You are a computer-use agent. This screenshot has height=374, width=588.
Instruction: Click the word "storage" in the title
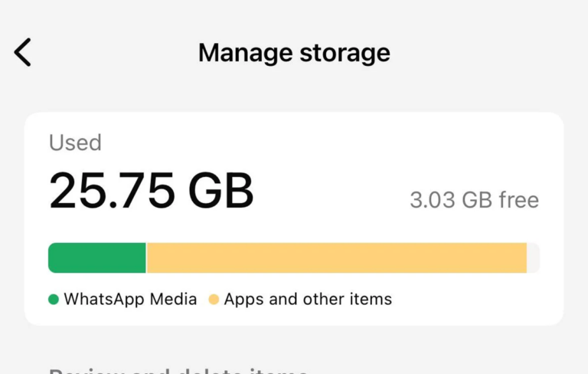(345, 53)
